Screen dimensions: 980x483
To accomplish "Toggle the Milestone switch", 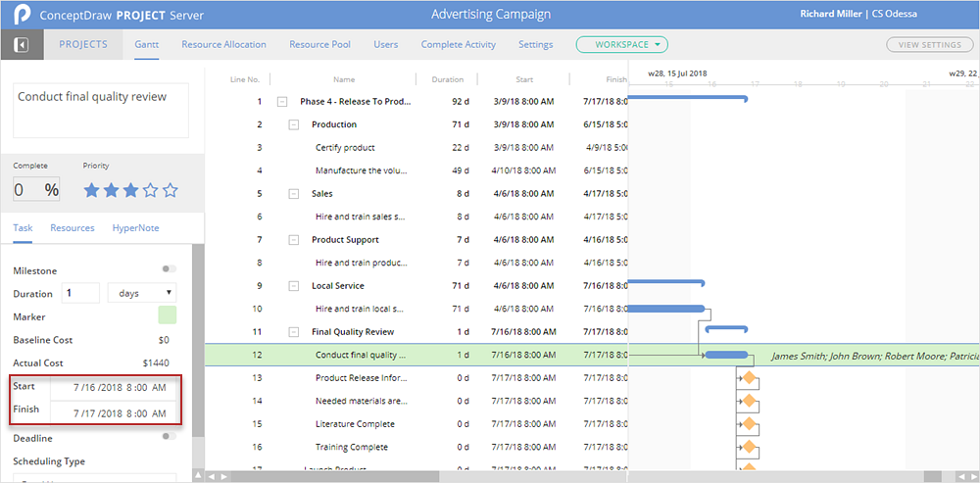I will coord(170,269).
